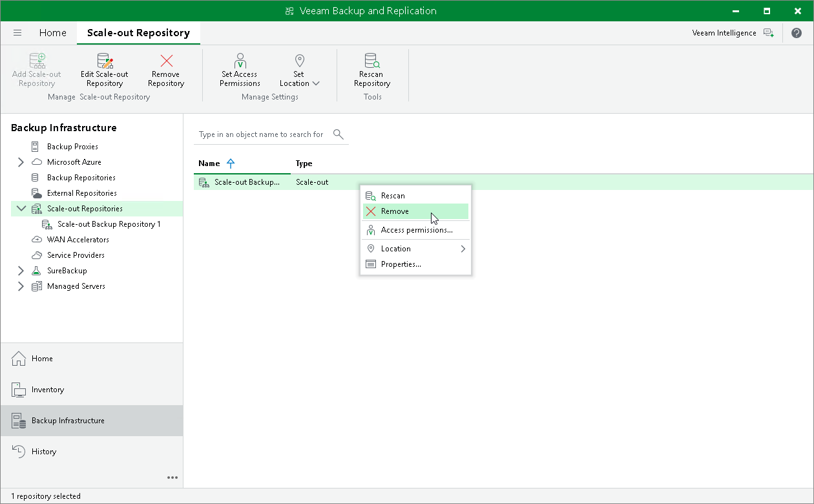Click Rescan Repository ribbon button
This screenshot has width=814, height=504.
tap(372, 70)
